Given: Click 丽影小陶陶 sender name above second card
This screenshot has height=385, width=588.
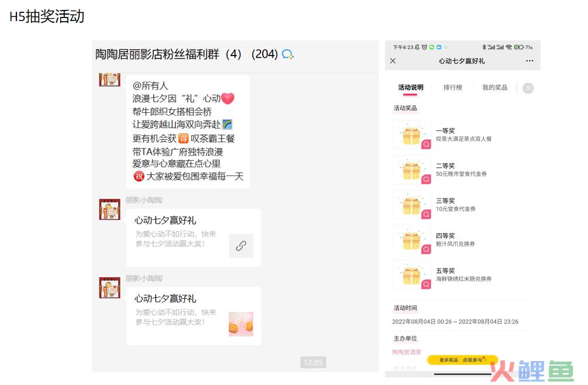Looking at the screenshot, I should [x=144, y=279].
